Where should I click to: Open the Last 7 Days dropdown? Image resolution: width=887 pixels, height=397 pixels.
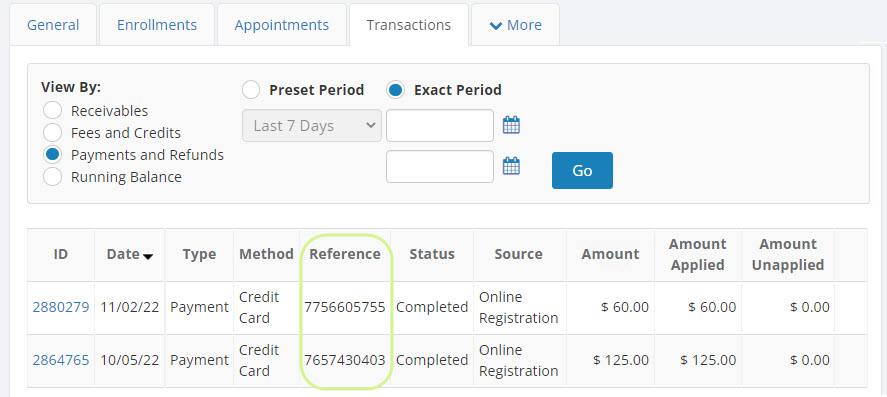(x=312, y=126)
